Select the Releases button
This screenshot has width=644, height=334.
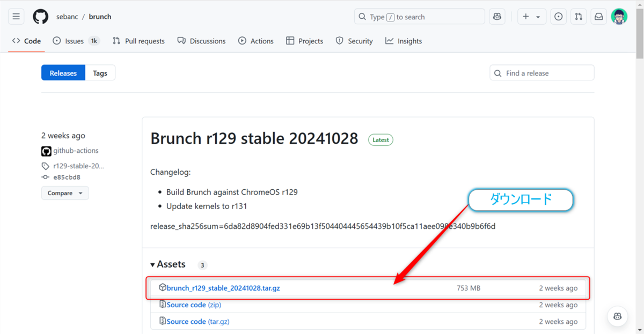[63, 73]
